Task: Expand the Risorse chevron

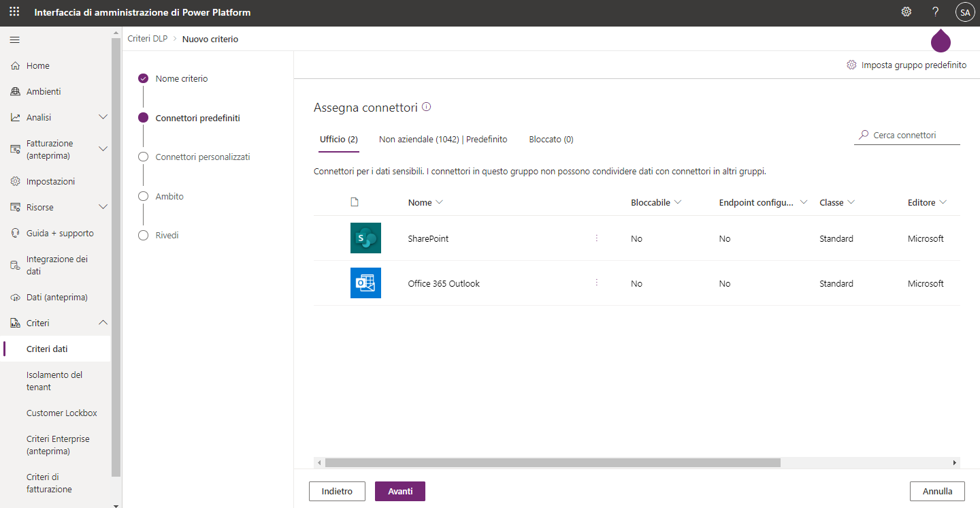Action: 103,207
